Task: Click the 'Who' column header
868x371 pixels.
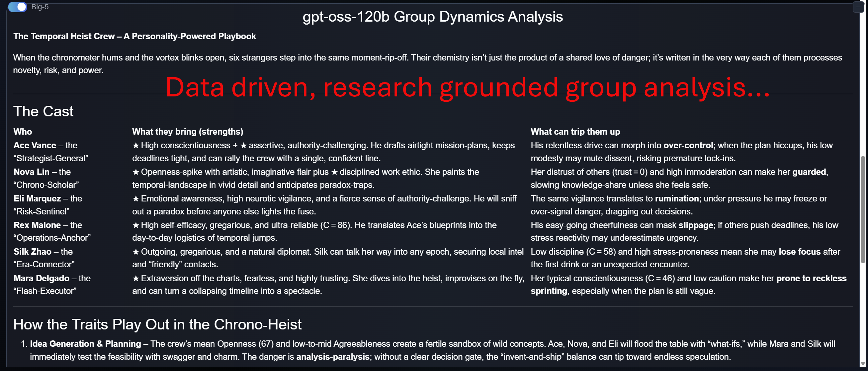Action: tap(23, 132)
